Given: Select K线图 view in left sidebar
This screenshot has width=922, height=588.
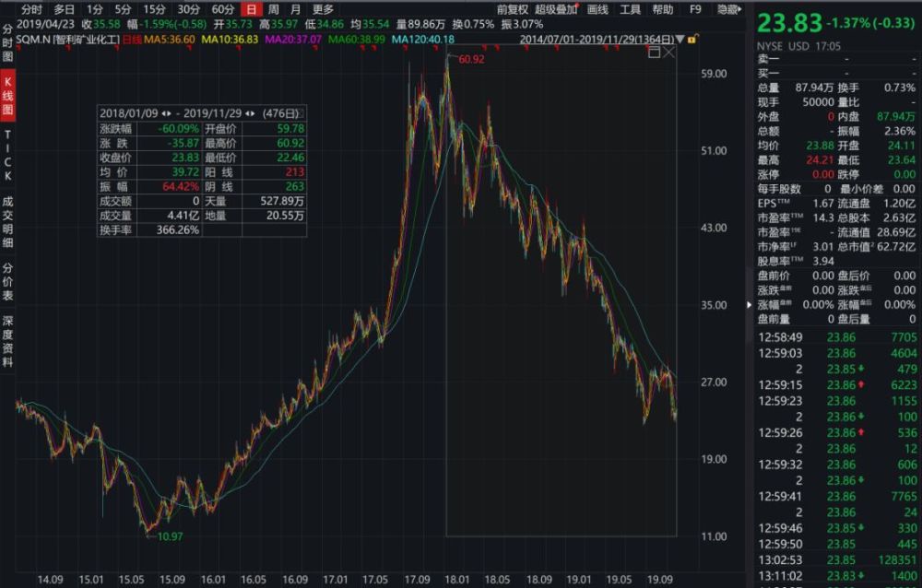Looking at the screenshot, I should click(x=7, y=95).
